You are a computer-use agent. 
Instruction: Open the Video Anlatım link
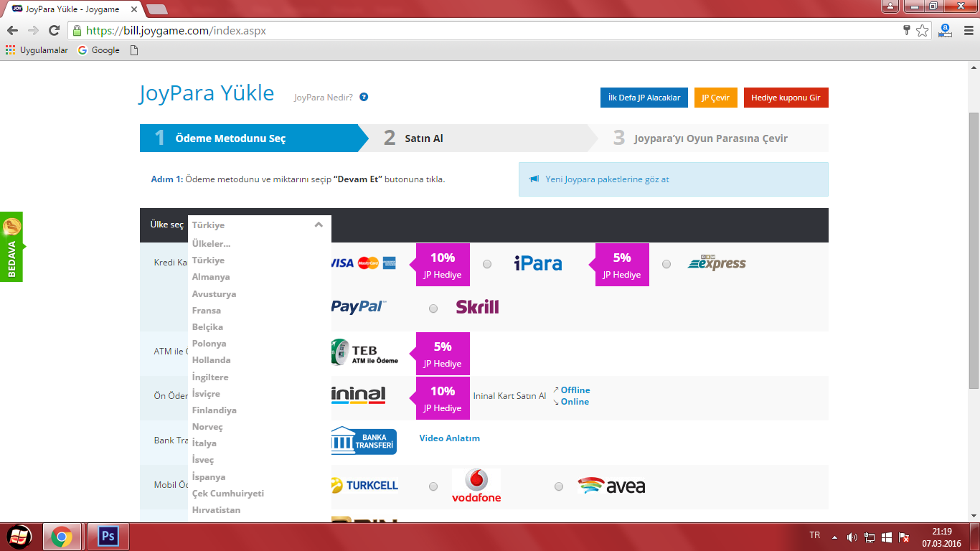click(x=450, y=438)
